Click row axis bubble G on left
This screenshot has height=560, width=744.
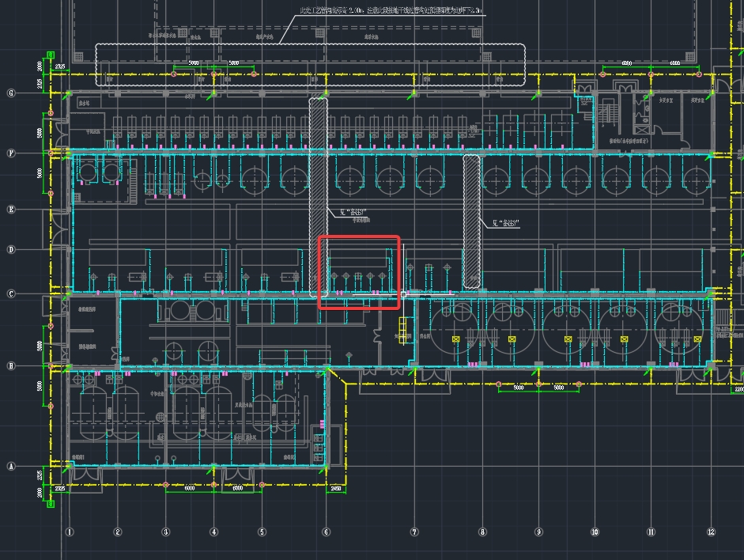[x=11, y=93]
